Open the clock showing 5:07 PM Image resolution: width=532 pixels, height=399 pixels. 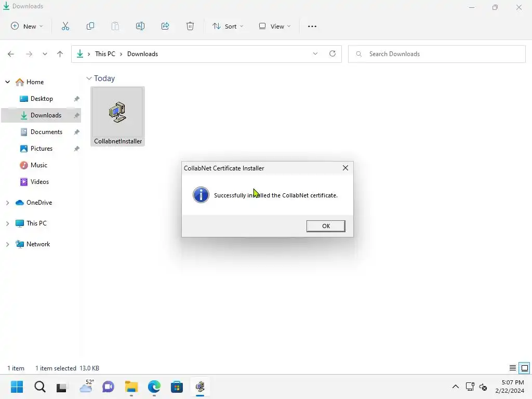510,387
